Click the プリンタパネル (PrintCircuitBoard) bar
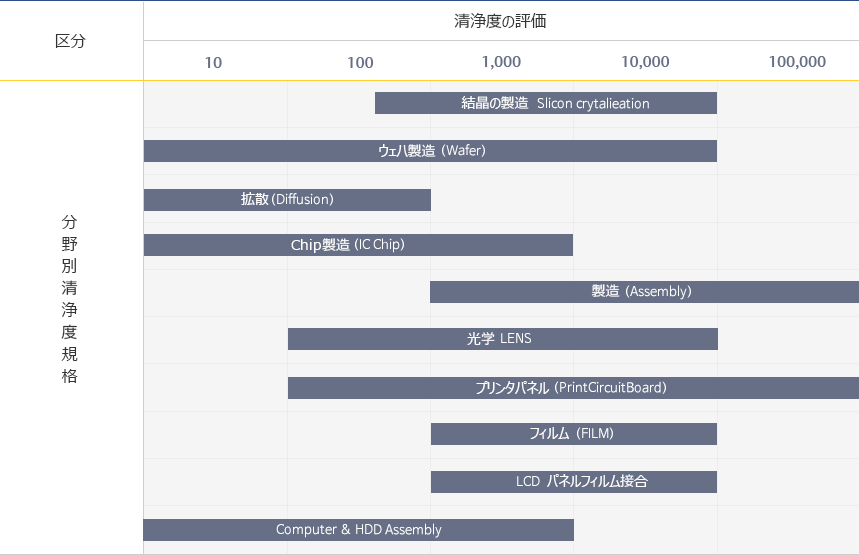The image size is (859, 555). 572,387
